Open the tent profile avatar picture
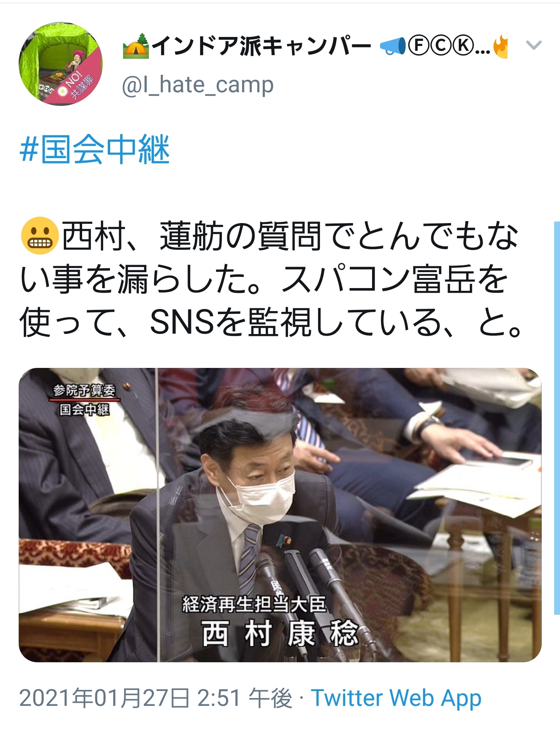This screenshot has width=560, height=730. [x=61, y=63]
